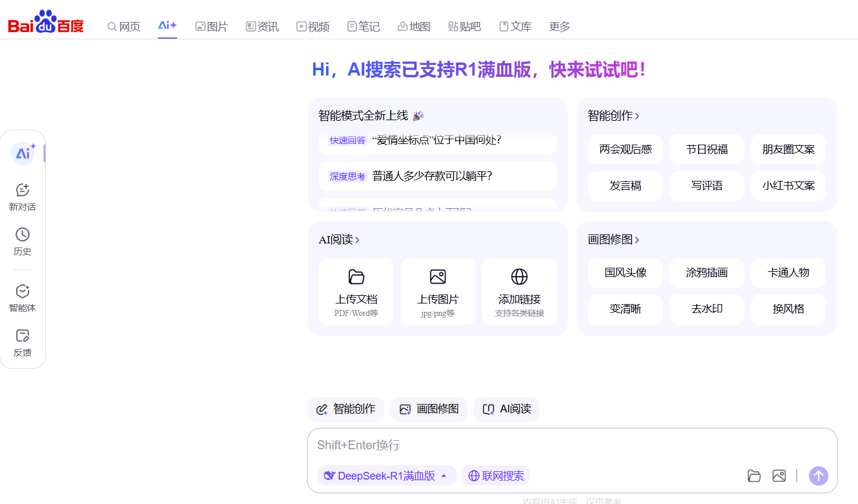
Task: Toggle the 联网搜索 web search option
Action: (496, 475)
